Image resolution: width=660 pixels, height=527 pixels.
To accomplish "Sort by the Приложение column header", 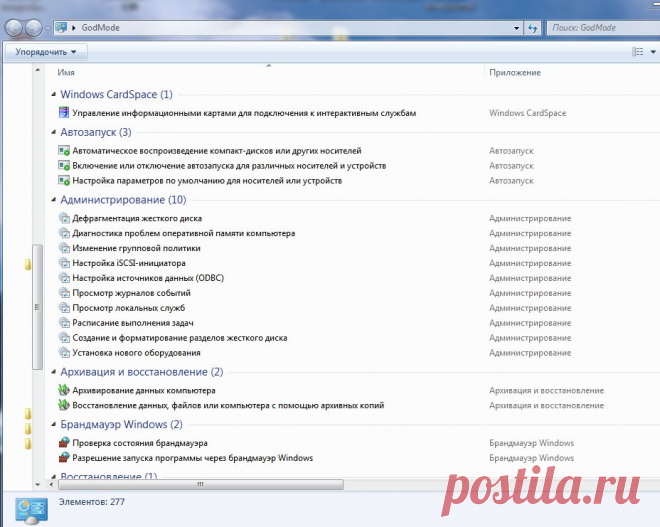I will [515, 72].
